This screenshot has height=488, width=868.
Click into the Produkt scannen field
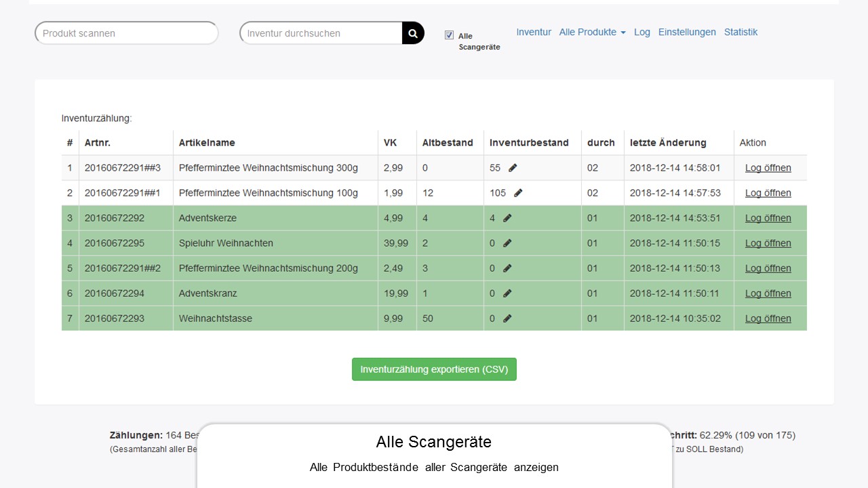click(126, 33)
